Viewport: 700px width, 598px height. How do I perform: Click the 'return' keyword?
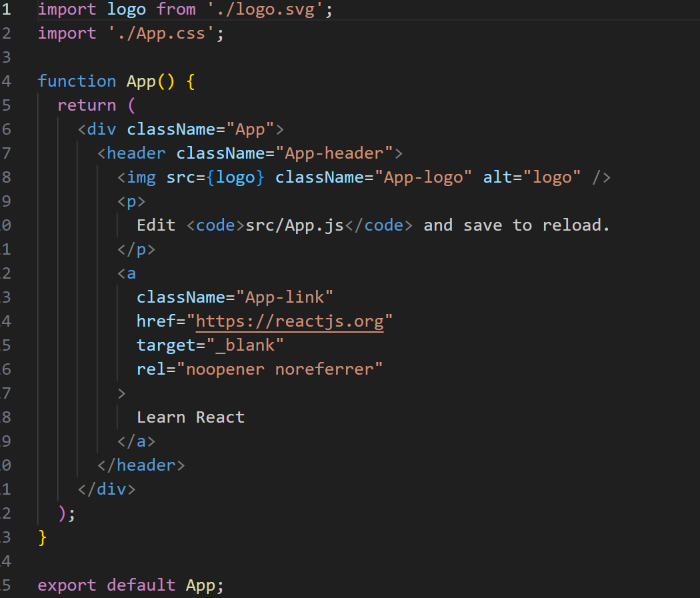87,105
